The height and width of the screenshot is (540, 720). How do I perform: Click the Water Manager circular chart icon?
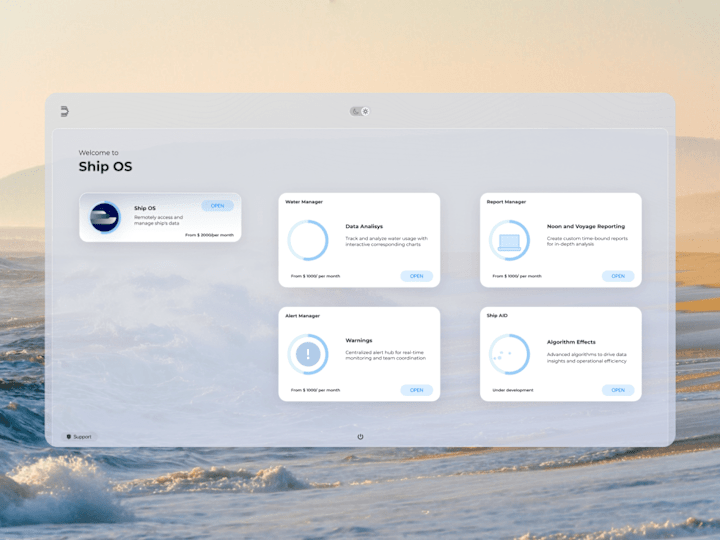[308, 240]
